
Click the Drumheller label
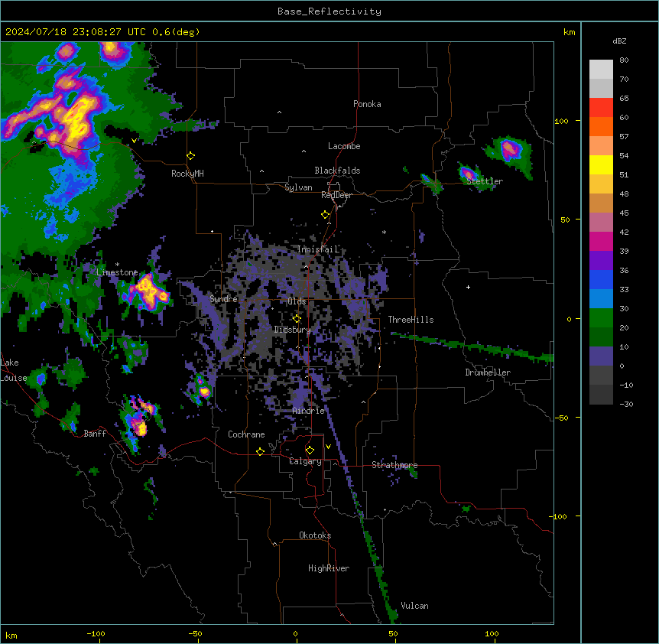(488, 372)
